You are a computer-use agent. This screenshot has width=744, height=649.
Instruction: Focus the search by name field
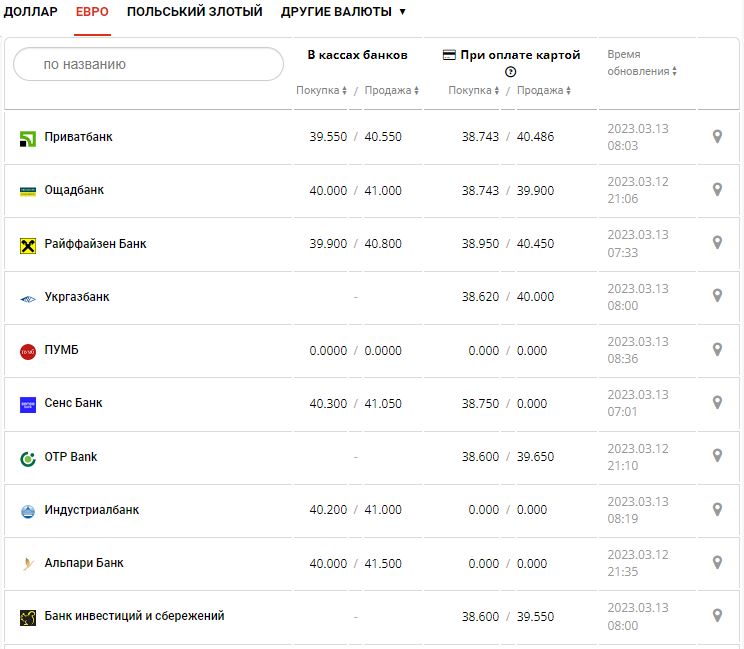[148, 64]
